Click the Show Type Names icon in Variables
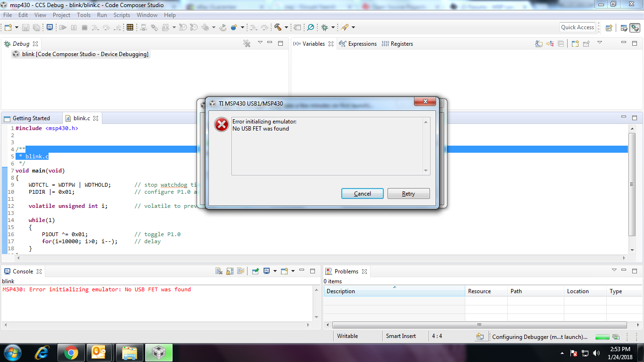The height and width of the screenshot is (362, 644). click(539, 44)
